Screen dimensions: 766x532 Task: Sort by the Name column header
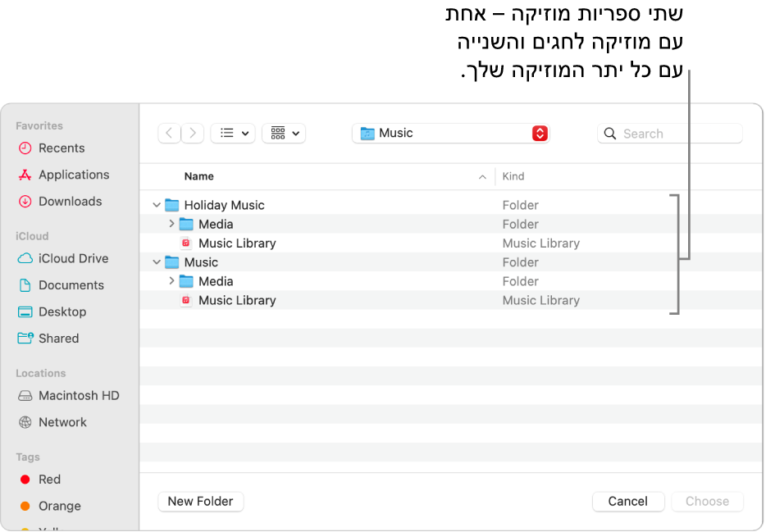pos(198,176)
